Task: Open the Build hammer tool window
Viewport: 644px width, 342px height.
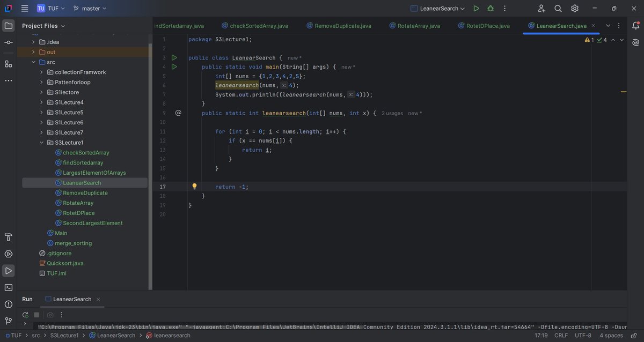Action: (x=9, y=237)
